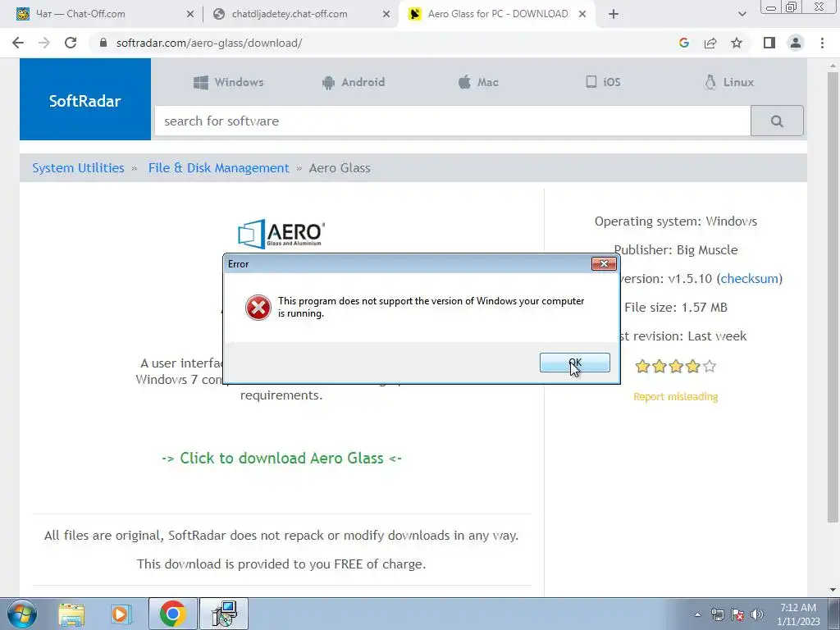840x630 pixels.
Task: Click the scrollbar up arrow
Action: coord(833,65)
